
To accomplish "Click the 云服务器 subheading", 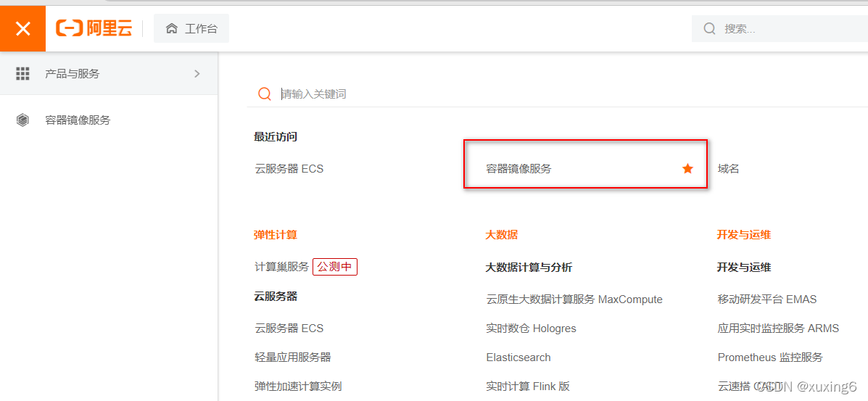I will 276,297.
